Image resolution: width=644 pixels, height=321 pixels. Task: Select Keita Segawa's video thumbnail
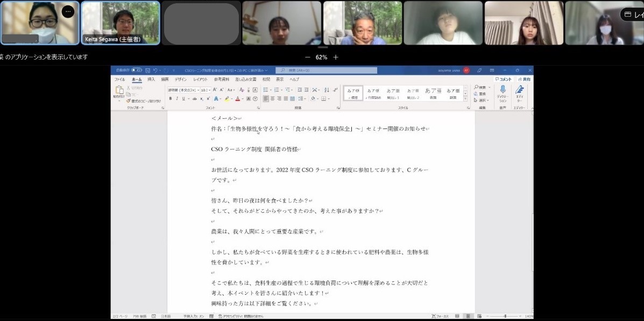(x=121, y=23)
